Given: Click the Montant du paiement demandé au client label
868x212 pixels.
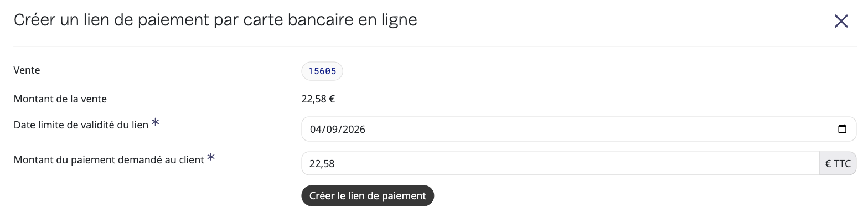Looking at the screenshot, I should pyautogui.click(x=109, y=160).
